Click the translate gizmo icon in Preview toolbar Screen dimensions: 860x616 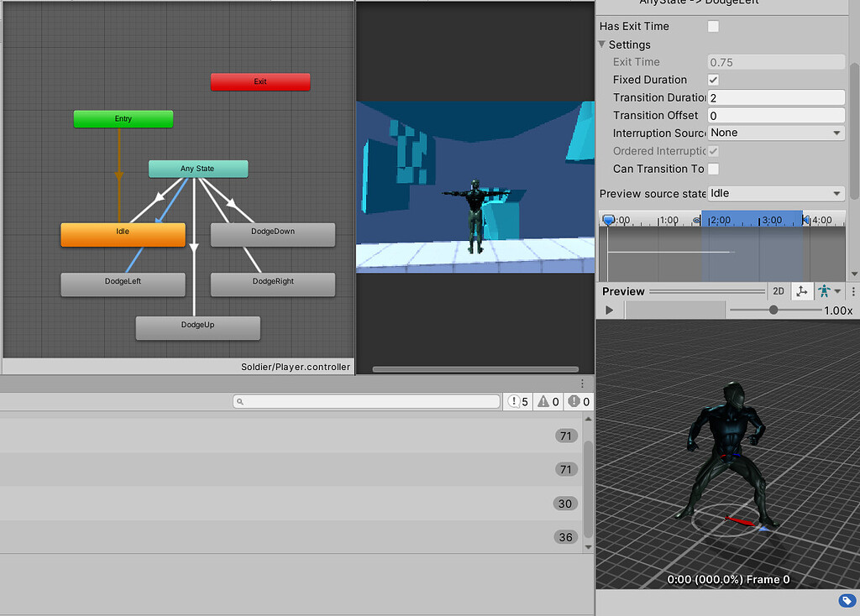[803, 291]
